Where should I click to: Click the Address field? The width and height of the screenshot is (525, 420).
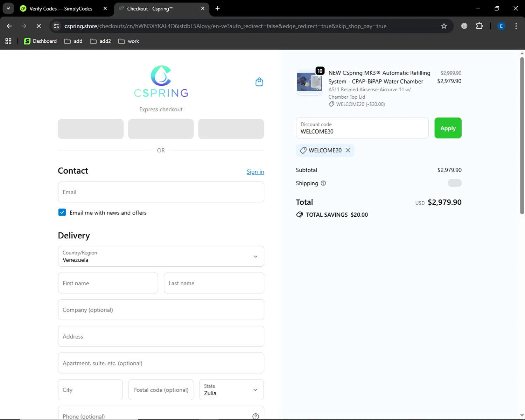click(x=161, y=336)
